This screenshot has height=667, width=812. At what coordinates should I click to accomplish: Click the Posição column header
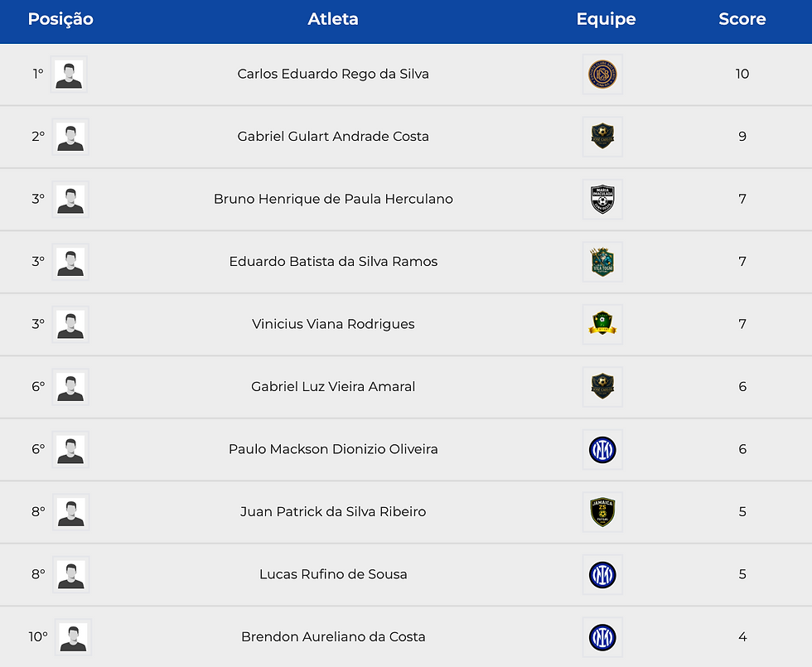tap(60, 20)
